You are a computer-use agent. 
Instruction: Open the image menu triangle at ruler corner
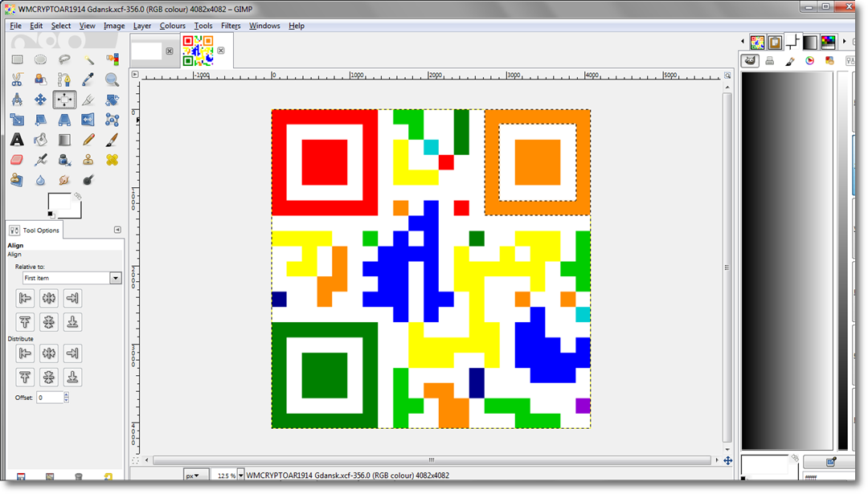pos(135,74)
